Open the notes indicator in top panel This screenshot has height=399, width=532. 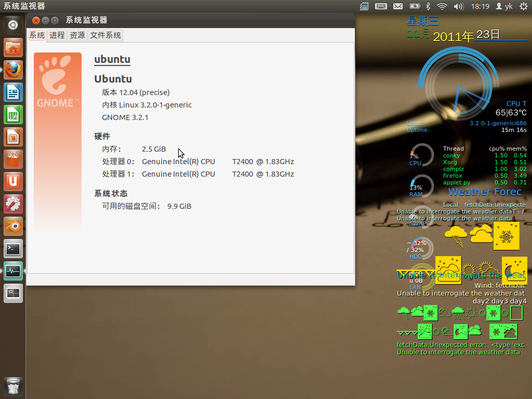(364, 6)
